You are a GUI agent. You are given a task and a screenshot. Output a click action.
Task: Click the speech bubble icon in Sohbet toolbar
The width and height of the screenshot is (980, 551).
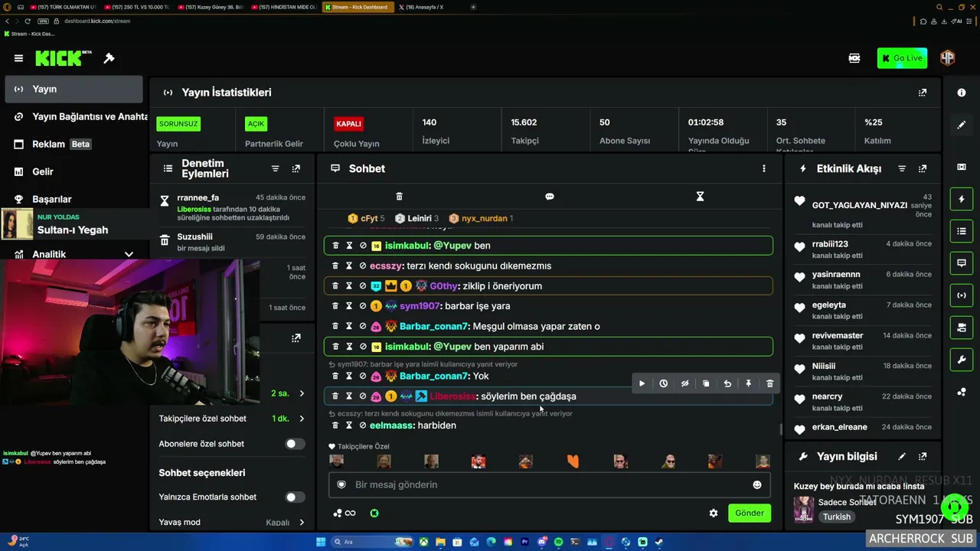[x=549, y=197]
